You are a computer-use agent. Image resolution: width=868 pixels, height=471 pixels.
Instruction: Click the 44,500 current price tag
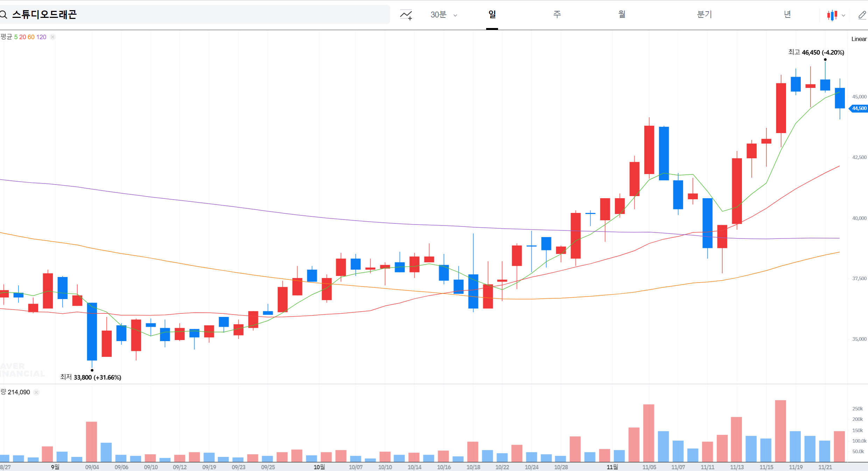pyautogui.click(x=859, y=109)
